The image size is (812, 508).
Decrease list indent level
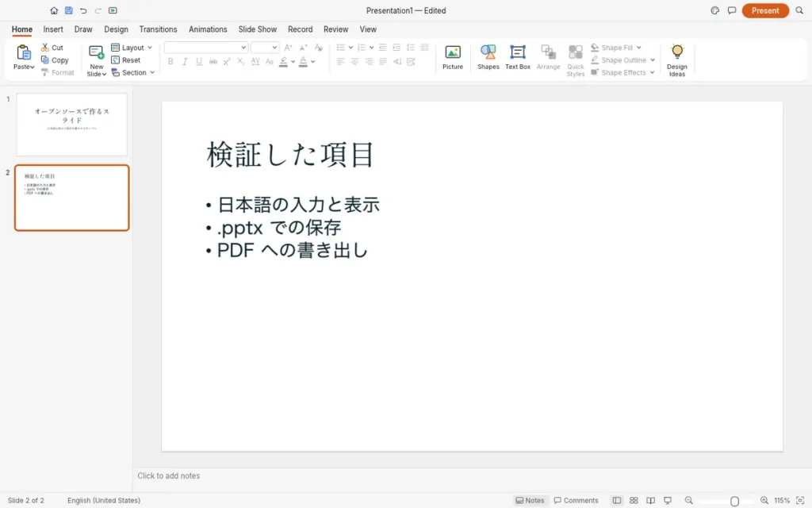[x=383, y=48]
